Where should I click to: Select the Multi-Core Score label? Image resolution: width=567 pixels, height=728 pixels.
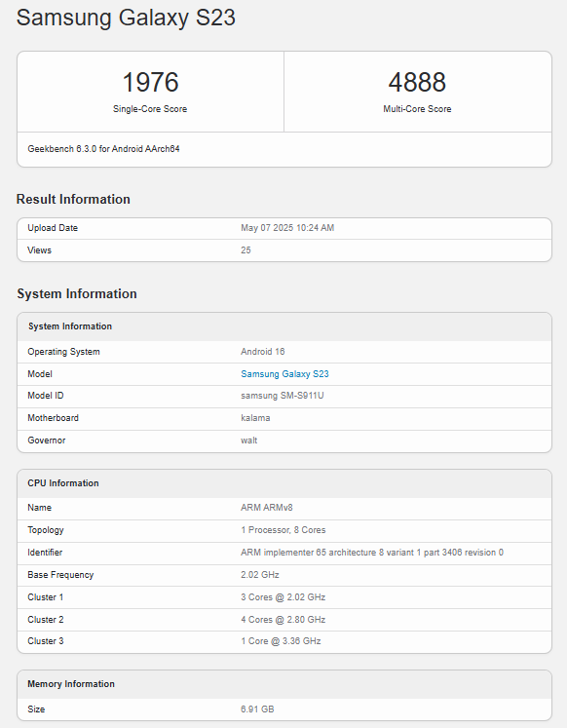[x=417, y=109]
